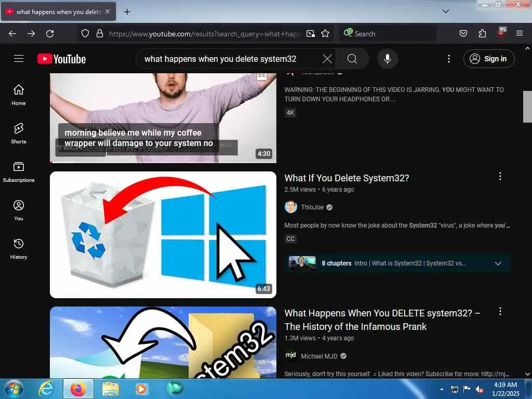The height and width of the screenshot is (399, 532).
Task: Show hidden tray icons arrow
Action: pos(442,389)
